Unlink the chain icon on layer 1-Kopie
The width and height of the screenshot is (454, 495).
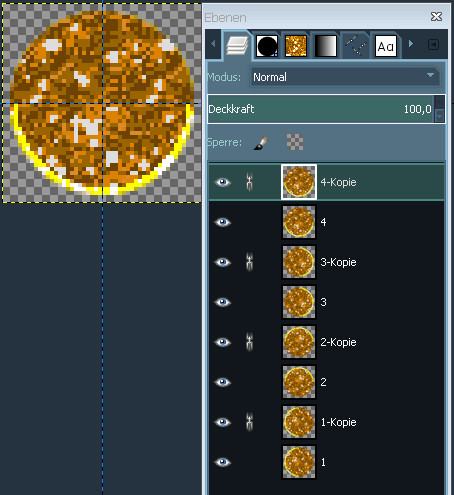(x=249, y=422)
